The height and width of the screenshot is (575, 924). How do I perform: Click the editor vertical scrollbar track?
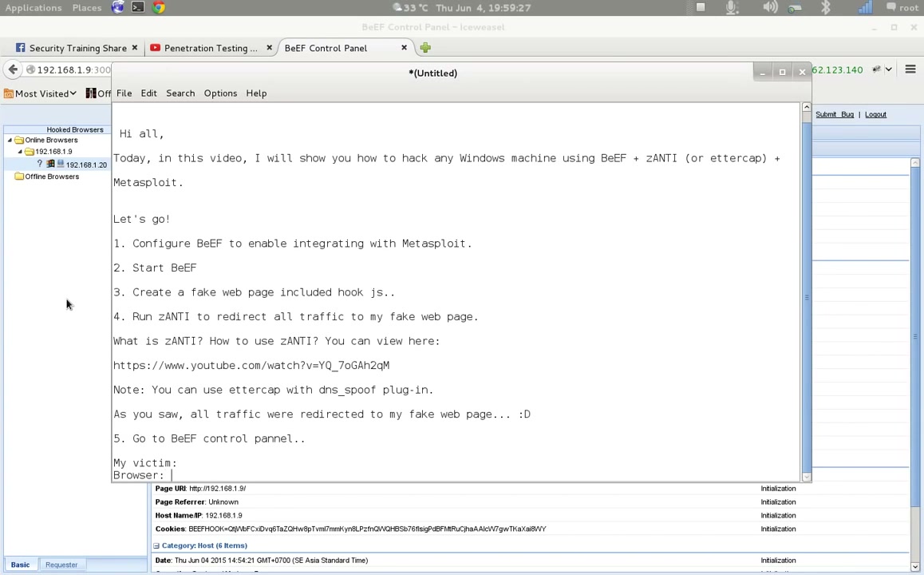[x=807, y=292]
